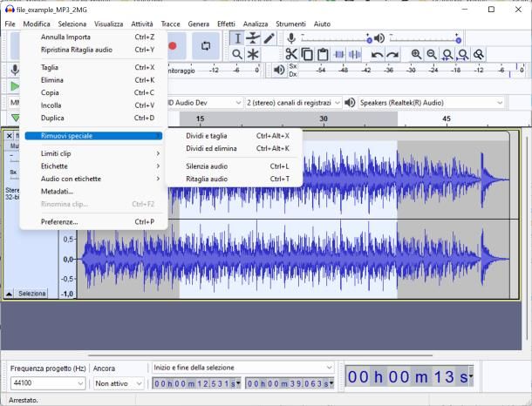This screenshot has width=532, height=406.
Task: Expand the 'Etichette' submenu
Action: 93,166
